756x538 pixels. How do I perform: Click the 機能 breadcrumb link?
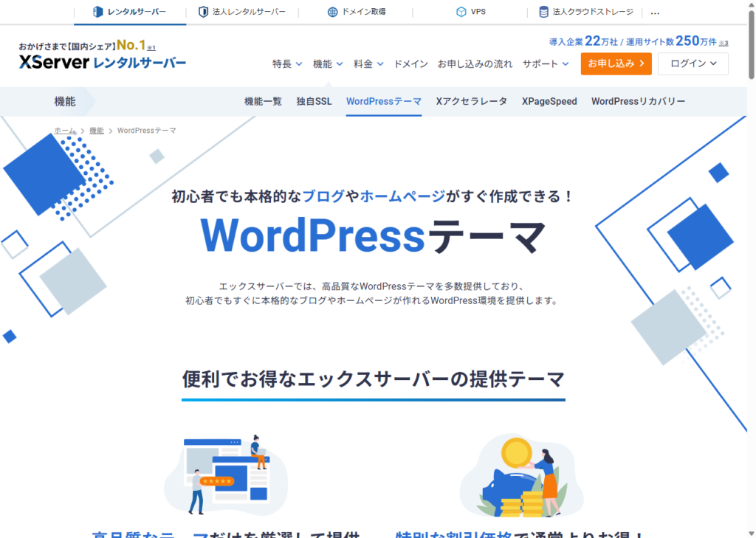coord(97,131)
